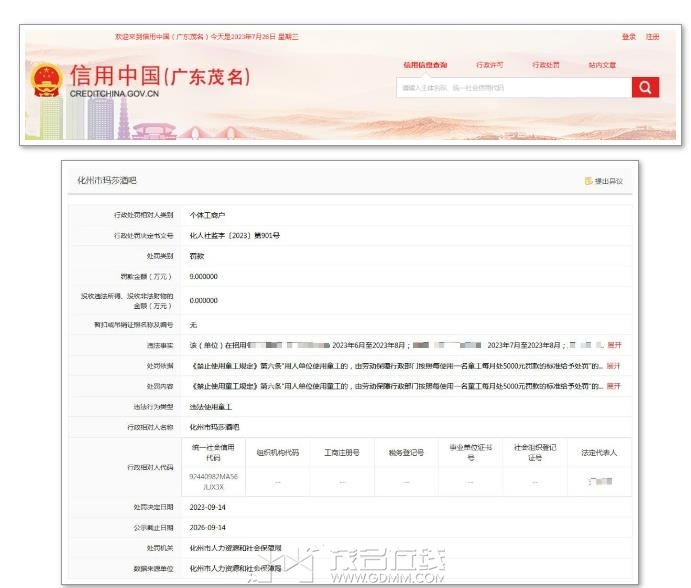Open the 站内文章 tab

(602, 65)
